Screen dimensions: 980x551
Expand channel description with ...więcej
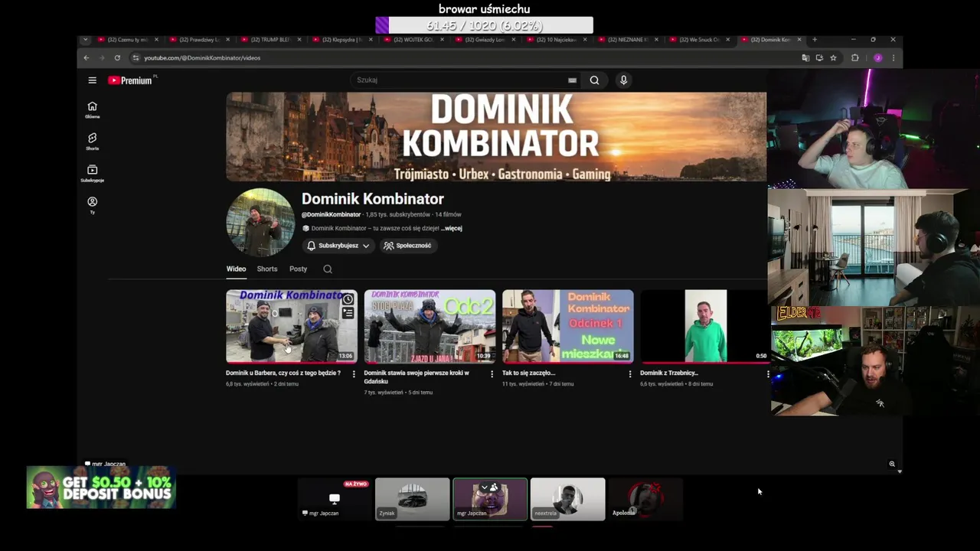(x=452, y=228)
